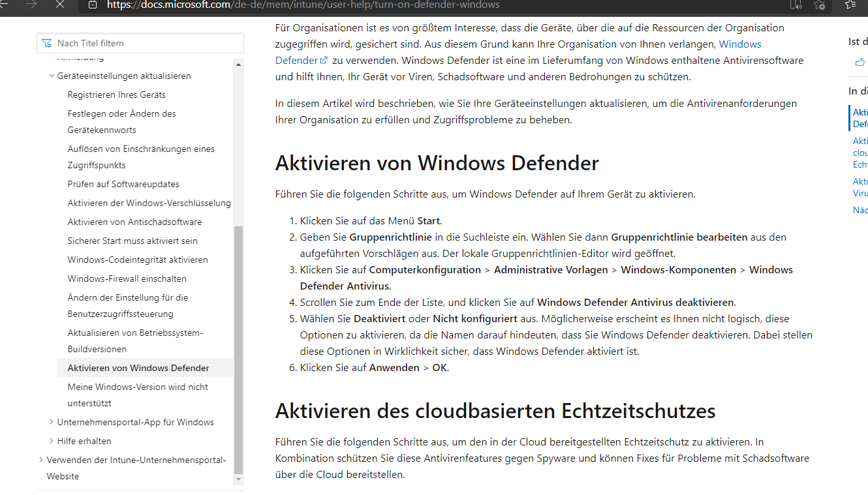This screenshot has width=868, height=495.
Task: Click the external link icon after Defender
Action: coord(324,61)
